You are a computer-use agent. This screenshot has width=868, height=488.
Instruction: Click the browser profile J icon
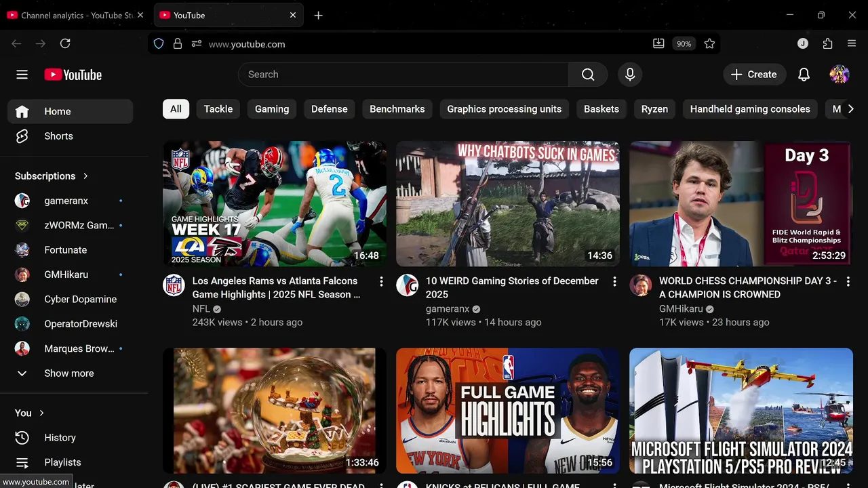pos(803,43)
